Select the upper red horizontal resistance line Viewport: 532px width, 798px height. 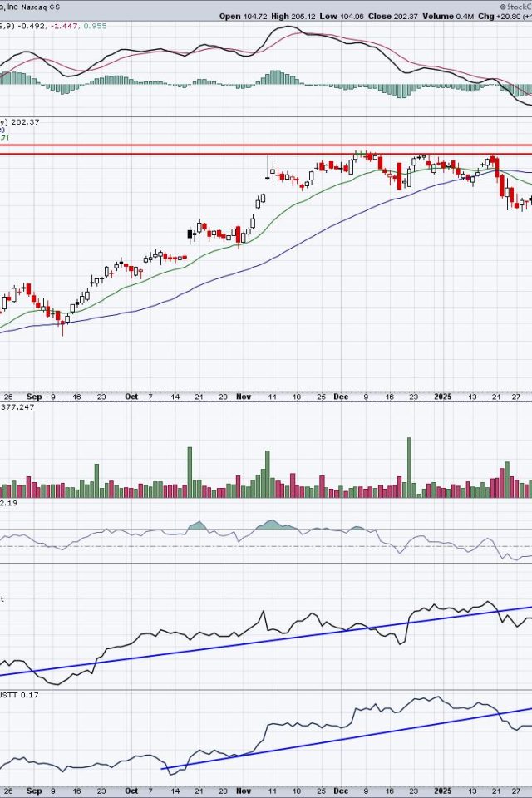click(x=266, y=145)
